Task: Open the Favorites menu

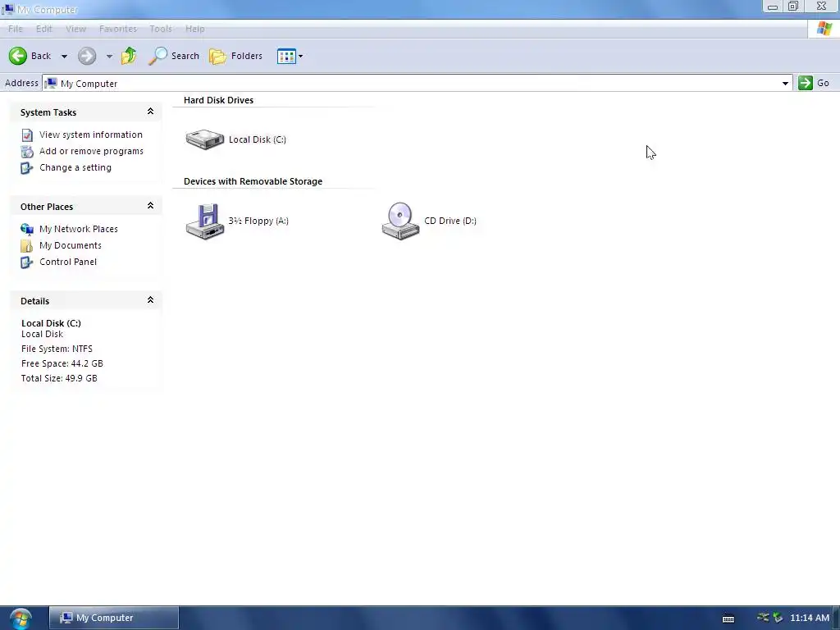Action: pyautogui.click(x=118, y=29)
